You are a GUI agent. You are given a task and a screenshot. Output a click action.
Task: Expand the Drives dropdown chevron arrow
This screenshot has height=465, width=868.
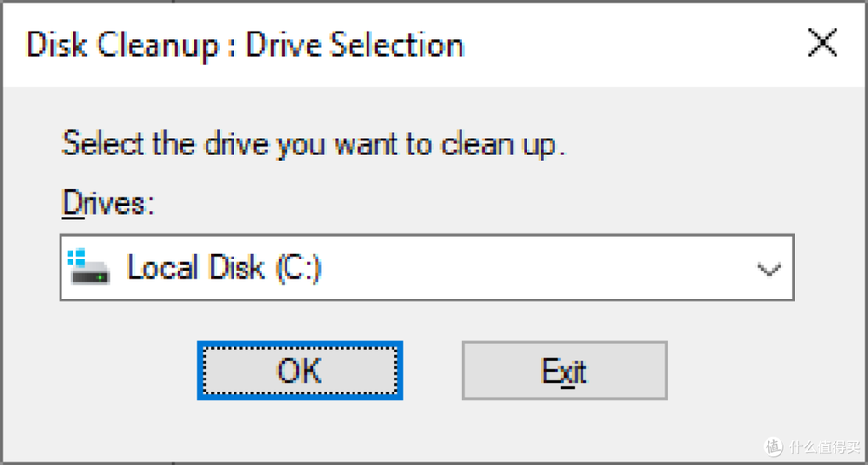pos(768,270)
